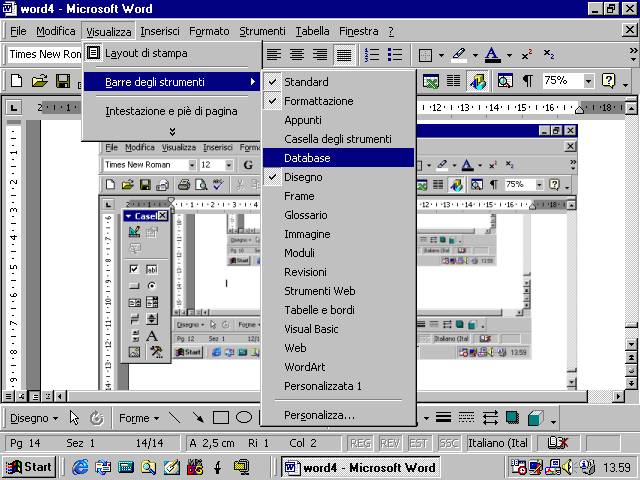640x480 pixels.
Task: Select the line drawing tool
Action: tap(175, 418)
